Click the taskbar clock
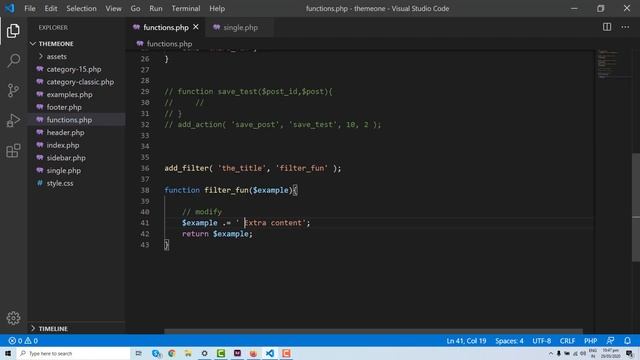Screen dimensions: 640x360 [610, 353]
